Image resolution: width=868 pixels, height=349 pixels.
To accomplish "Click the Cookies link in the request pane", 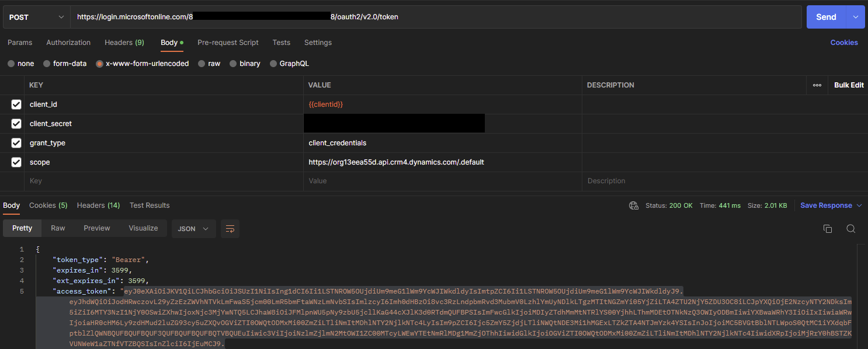I will [844, 43].
